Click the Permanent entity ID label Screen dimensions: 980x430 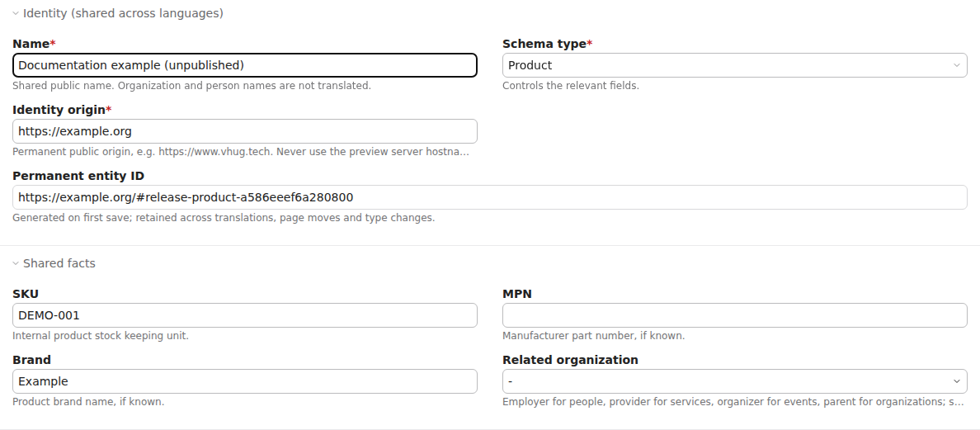(x=78, y=176)
